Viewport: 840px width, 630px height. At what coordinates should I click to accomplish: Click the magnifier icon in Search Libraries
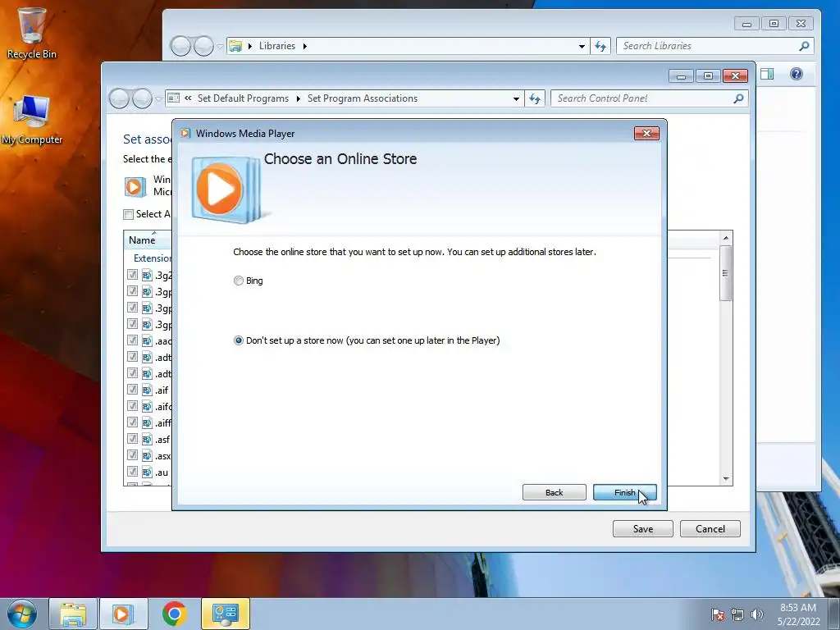tap(804, 46)
